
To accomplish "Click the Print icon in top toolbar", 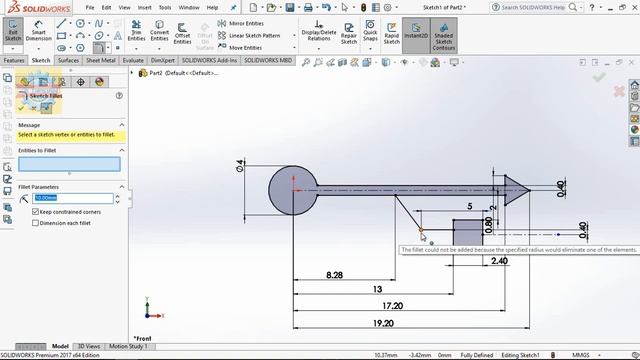I will (308, 7).
